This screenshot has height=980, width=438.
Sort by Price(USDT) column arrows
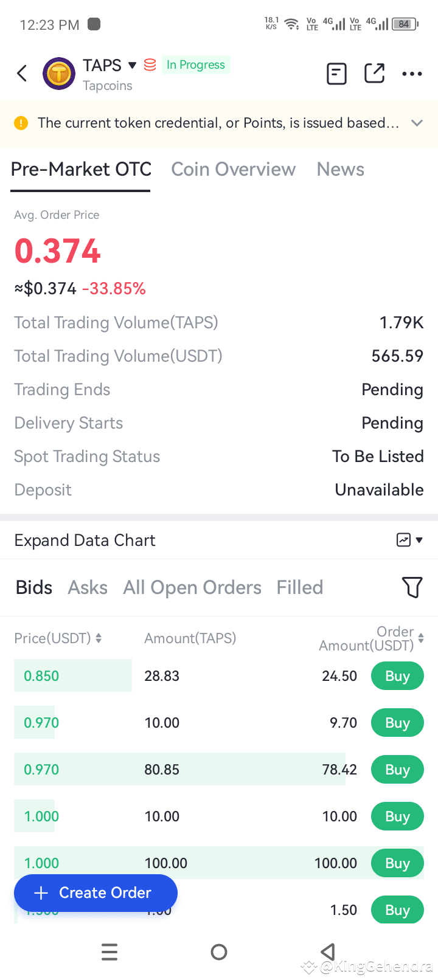coord(99,638)
